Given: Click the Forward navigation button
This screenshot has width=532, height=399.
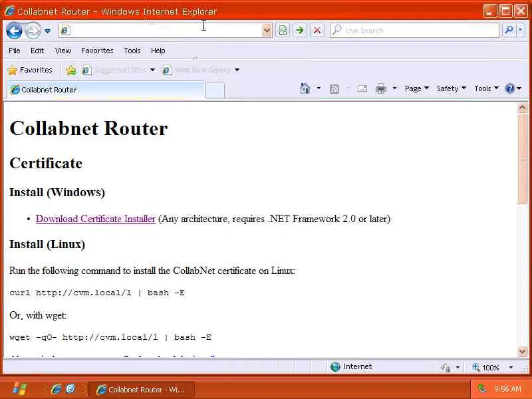Looking at the screenshot, I should [33, 31].
